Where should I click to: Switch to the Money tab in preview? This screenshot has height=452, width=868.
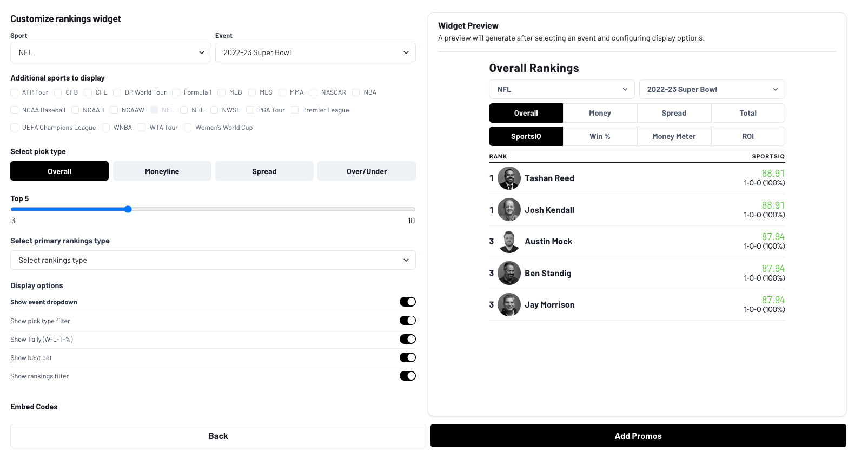(600, 113)
